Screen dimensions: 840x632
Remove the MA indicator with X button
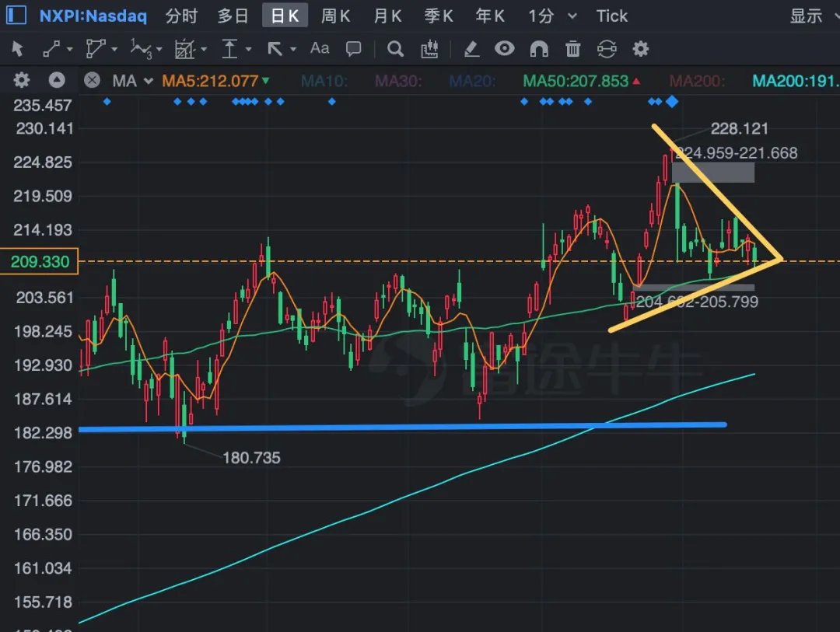point(92,81)
